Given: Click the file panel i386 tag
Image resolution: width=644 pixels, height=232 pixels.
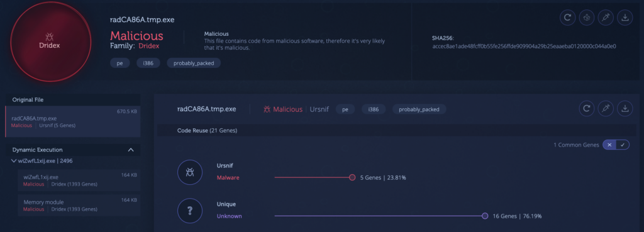Looking at the screenshot, I should (374, 109).
